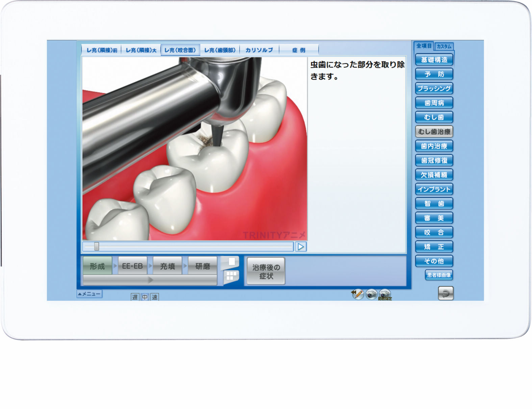Screen dimensions: 532x409
Task: Click the camera screenshot capture icon
Action: coord(371,294)
